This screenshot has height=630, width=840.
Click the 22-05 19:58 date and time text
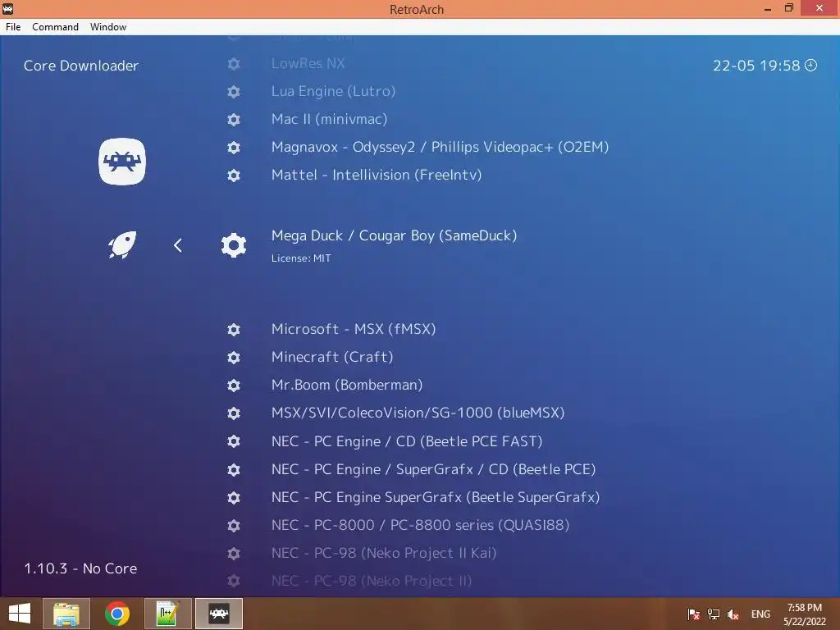point(756,66)
